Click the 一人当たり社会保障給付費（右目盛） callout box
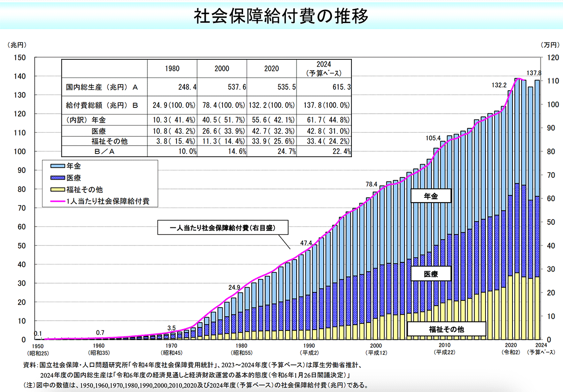The height and width of the screenshot is (392, 563). tap(223, 227)
